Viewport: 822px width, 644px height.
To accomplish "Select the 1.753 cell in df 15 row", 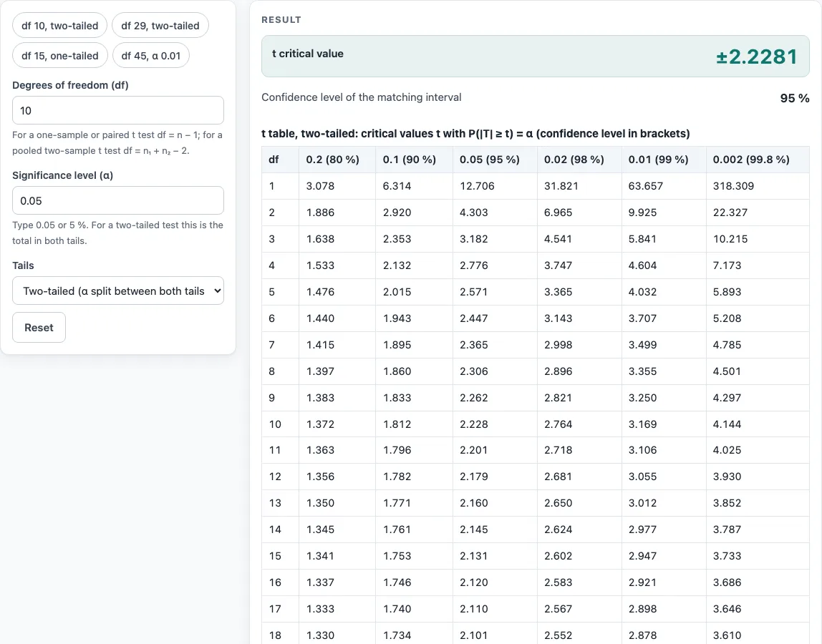I will click(x=397, y=556).
